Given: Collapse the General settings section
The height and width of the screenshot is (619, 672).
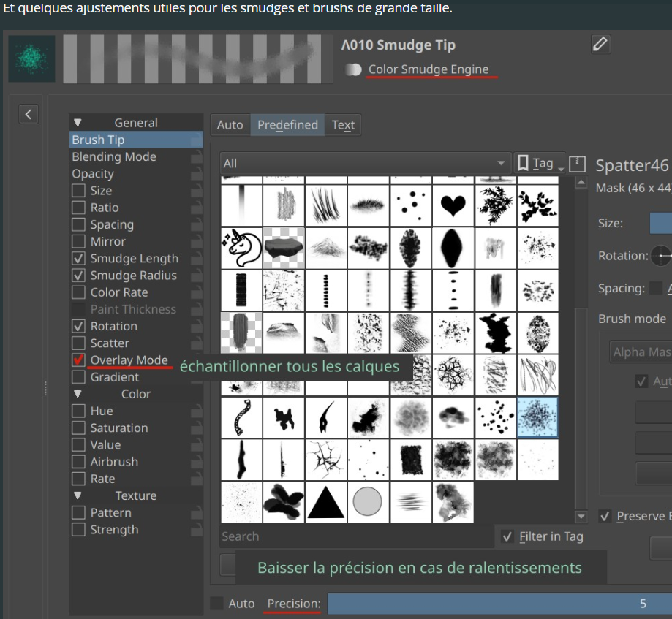Looking at the screenshot, I should pos(78,123).
